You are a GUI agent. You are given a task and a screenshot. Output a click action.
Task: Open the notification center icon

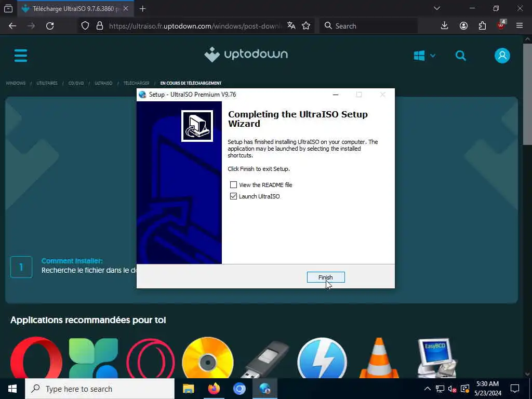(x=515, y=389)
